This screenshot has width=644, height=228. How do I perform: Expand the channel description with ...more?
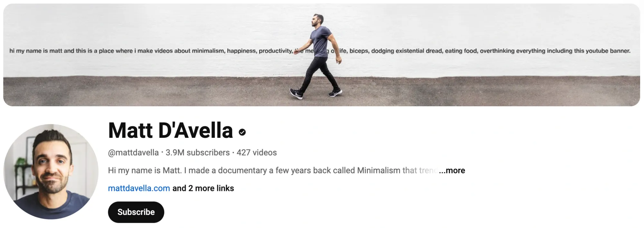click(x=452, y=170)
